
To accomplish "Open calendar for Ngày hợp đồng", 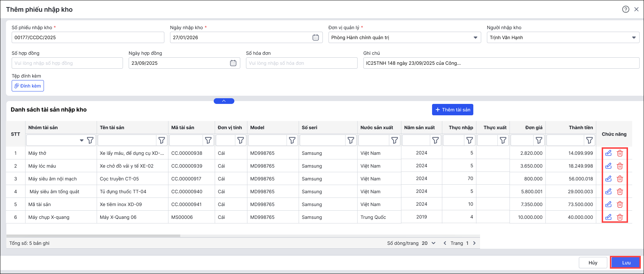I will click(x=233, y=63).
